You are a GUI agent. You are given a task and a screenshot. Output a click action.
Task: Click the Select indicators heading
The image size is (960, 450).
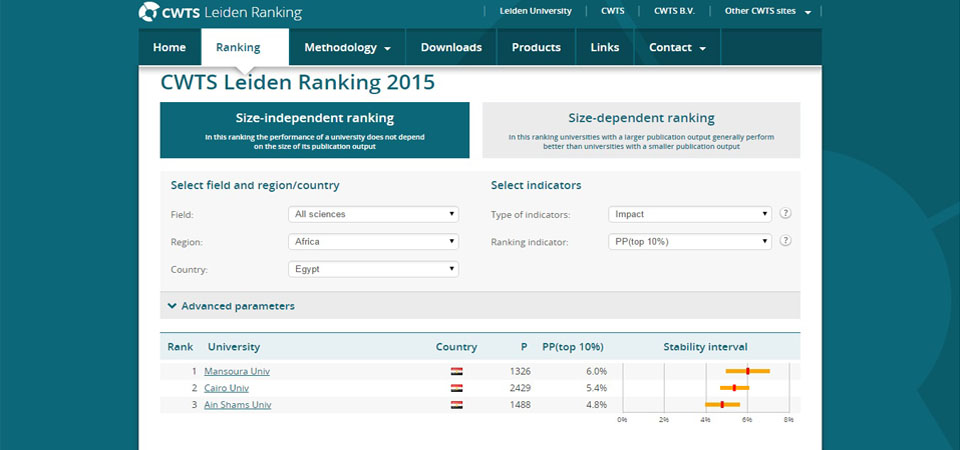point(536,185)
